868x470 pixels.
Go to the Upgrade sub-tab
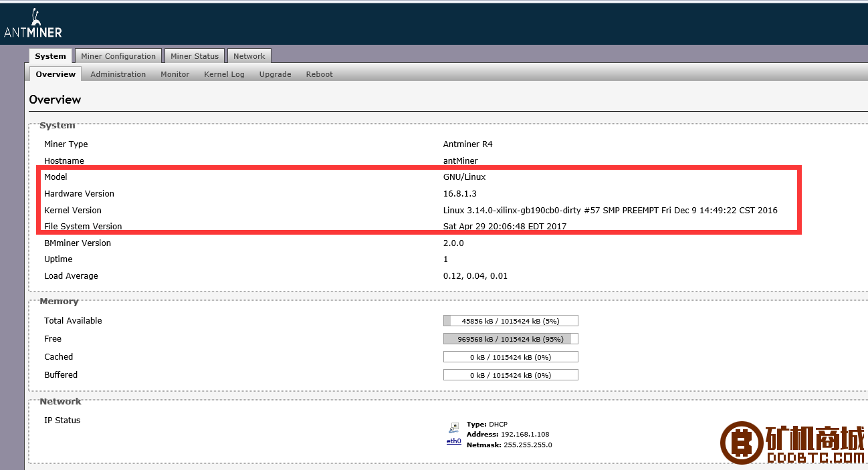coord(276,74)
